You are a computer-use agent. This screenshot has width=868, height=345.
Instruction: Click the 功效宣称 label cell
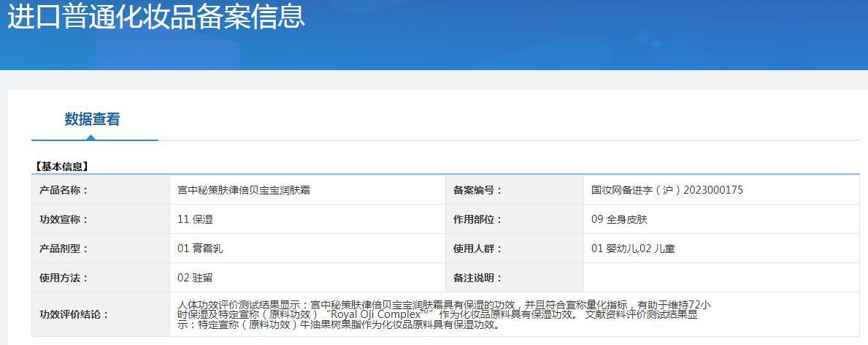pyautogui.click(x=101, y=219)
